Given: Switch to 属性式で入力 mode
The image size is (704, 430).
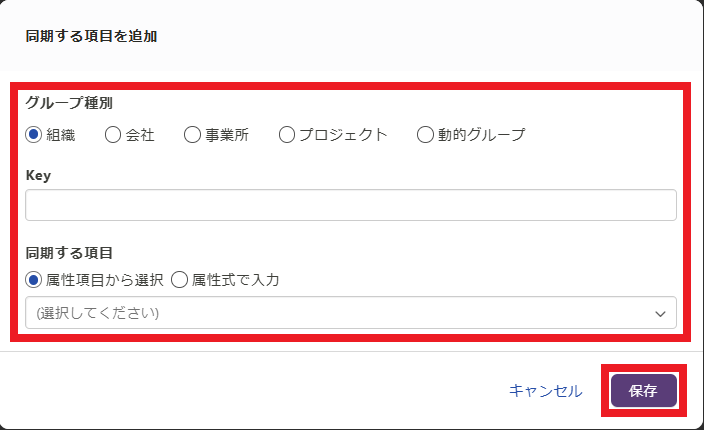Looking at the screenshot, I should 180,280.
